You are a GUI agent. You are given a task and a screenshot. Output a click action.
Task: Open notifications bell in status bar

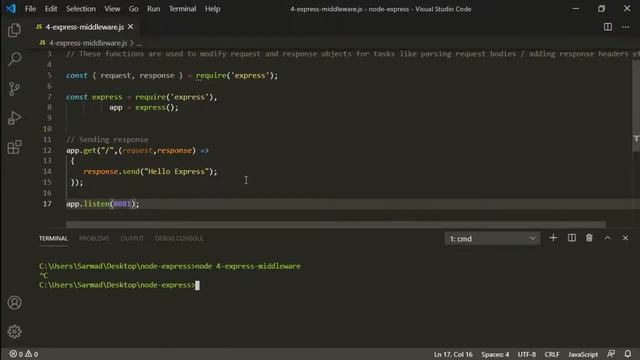click(x=628, y=354)
